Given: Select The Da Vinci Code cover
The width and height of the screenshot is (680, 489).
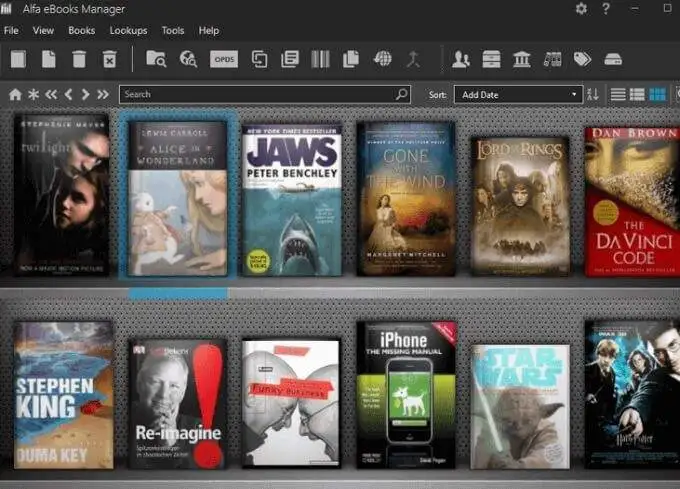Looking at the screenshot, I should point(632,202).
